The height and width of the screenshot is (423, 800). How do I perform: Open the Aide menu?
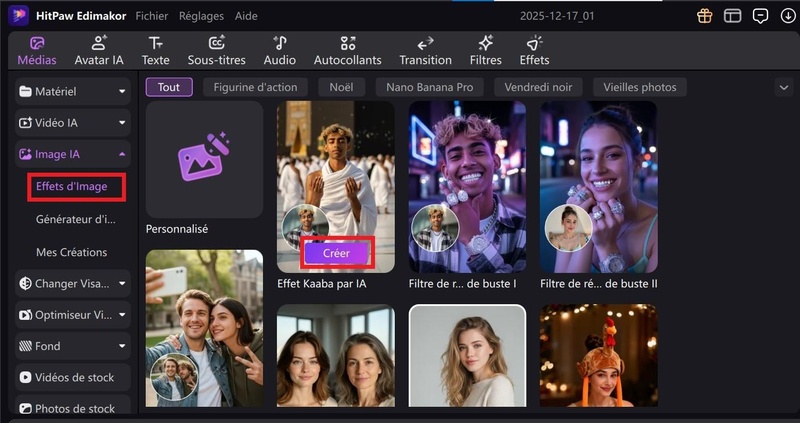coord(246,16)
